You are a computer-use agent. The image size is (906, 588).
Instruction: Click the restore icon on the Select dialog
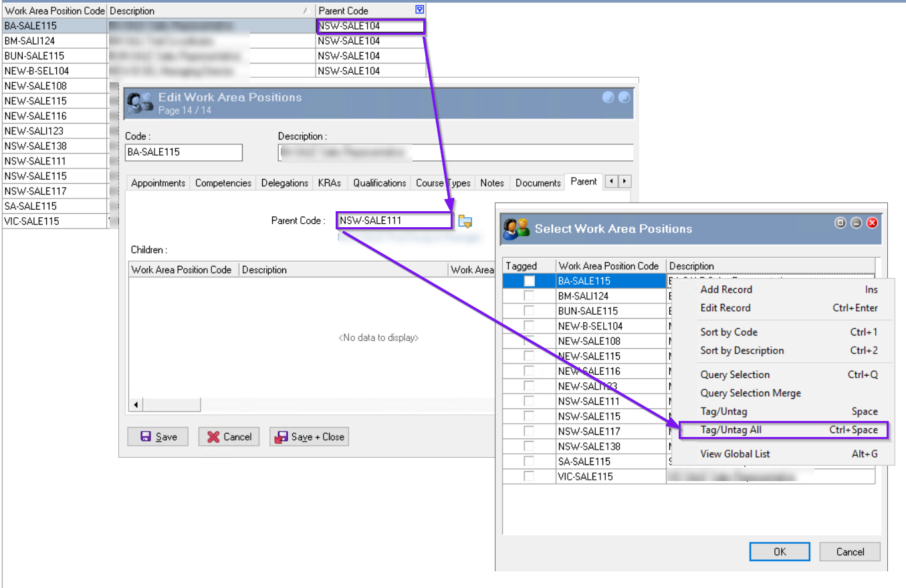[840, 223]
